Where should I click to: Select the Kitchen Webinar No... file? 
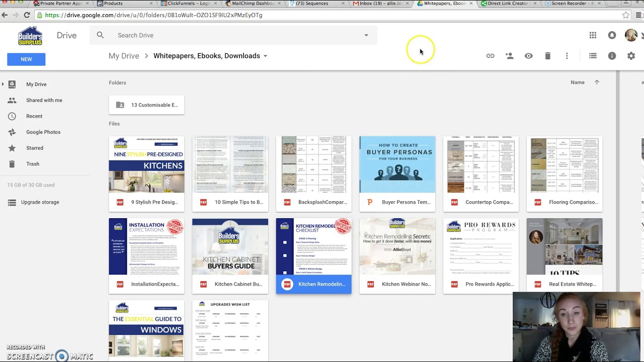[x=397, y=256]
